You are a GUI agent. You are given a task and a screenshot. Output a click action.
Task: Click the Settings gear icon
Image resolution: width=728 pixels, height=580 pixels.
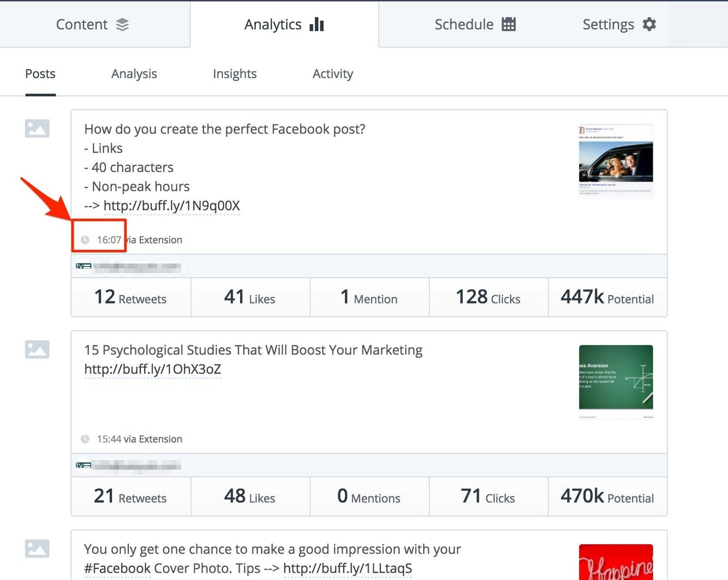click(650, 24)
